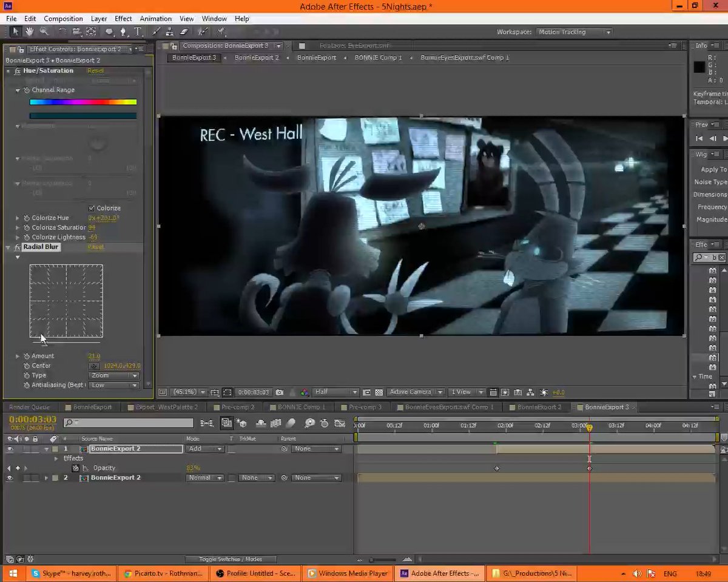728x582 pixels.
Task: Open the Window menu
Action: (x=214, y=19)
